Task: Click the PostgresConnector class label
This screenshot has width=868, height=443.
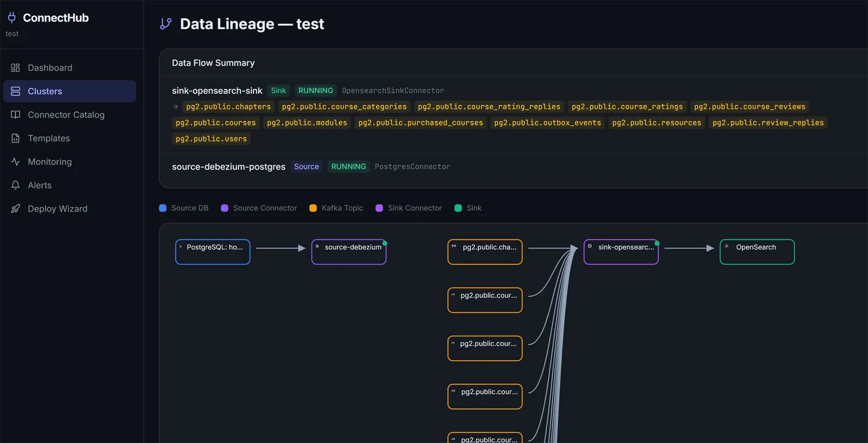Action: coord(412,166)
